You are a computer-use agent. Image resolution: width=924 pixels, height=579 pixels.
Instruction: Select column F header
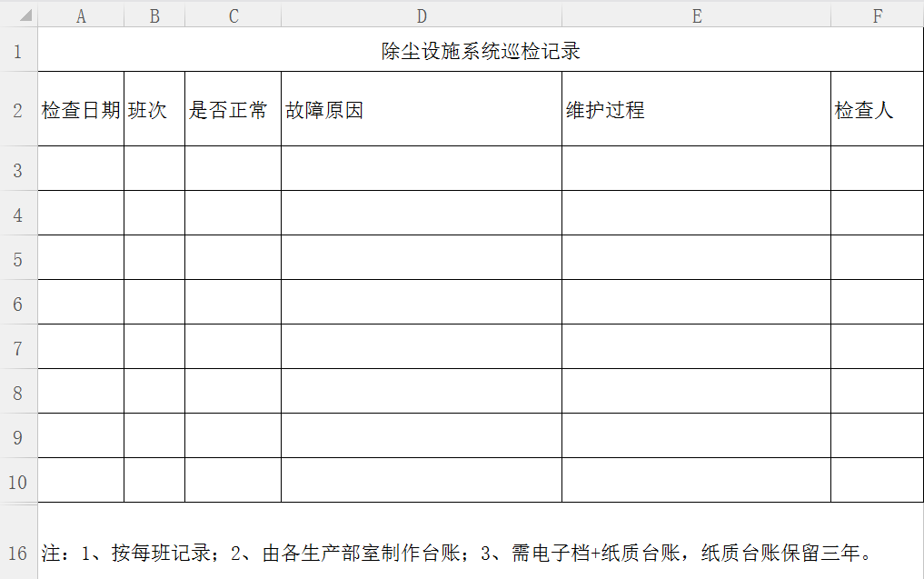pyautogui.click(x=877, y=16)
